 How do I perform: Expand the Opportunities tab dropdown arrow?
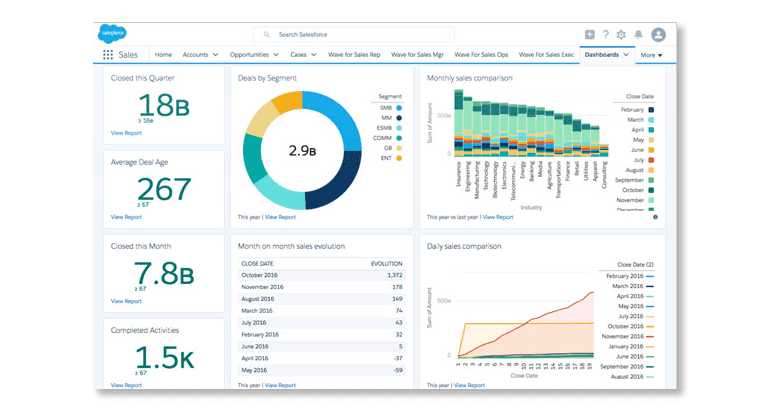point(275,55)
